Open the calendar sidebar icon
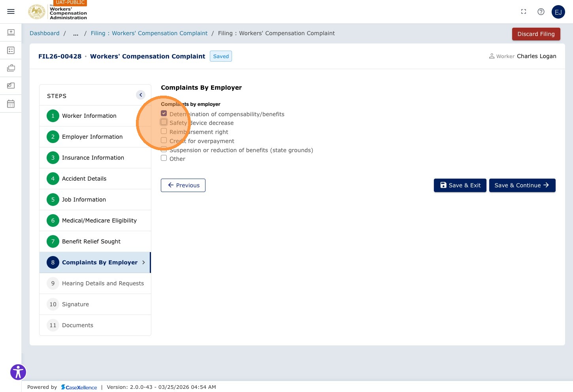 point(11,104)
